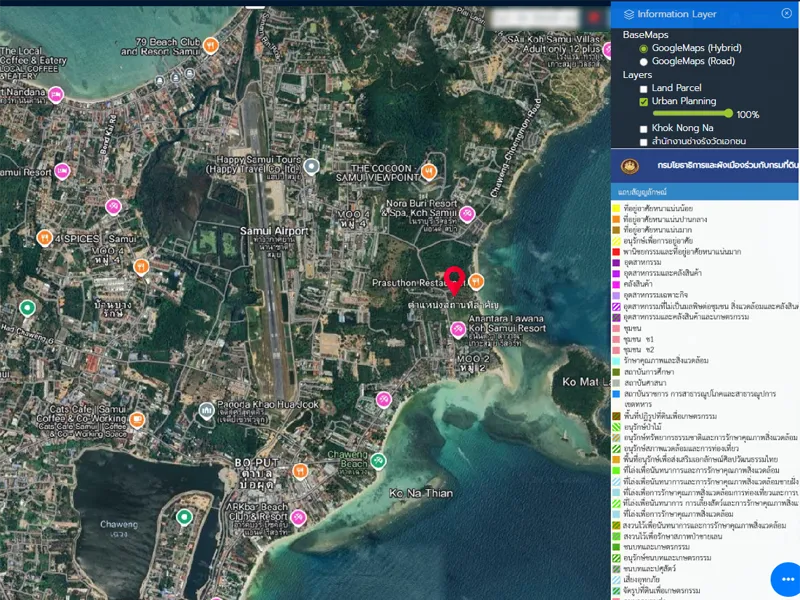800x600 pixels.
Task: Click the first yellow legend swatch
Action: tap(617, 209)
